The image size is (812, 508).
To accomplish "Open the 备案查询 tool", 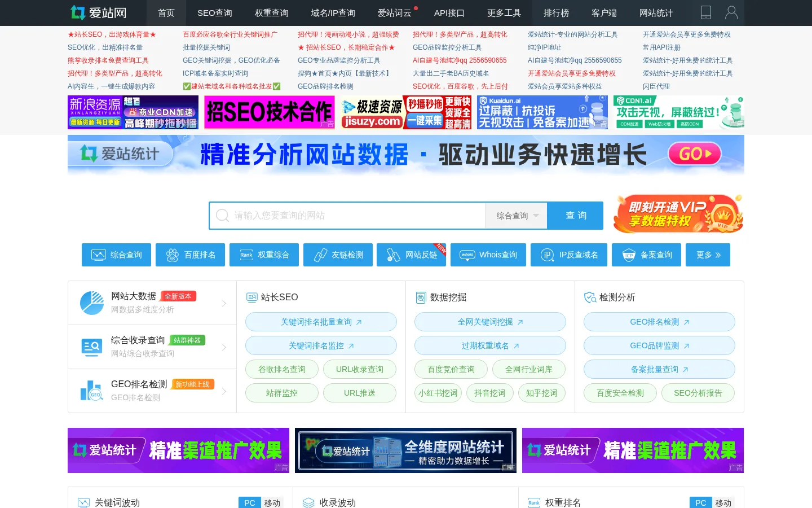I will pyautogui.click(x=647, y=255).
